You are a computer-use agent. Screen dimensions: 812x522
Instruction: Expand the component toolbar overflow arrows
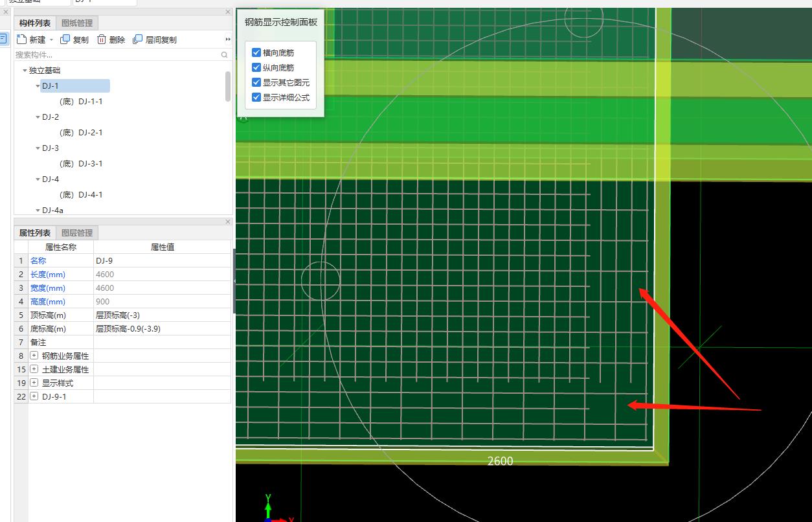(228, 40)
